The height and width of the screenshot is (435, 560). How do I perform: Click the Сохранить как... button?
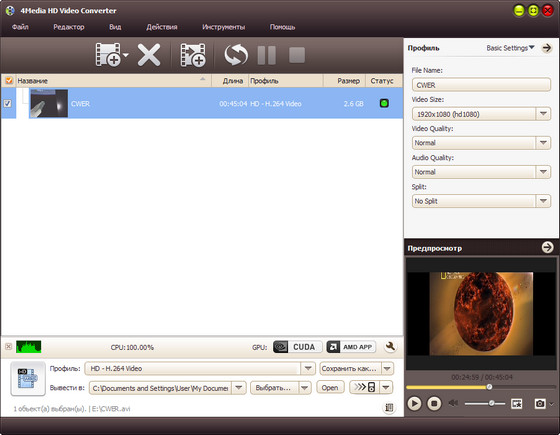(350, 369)
